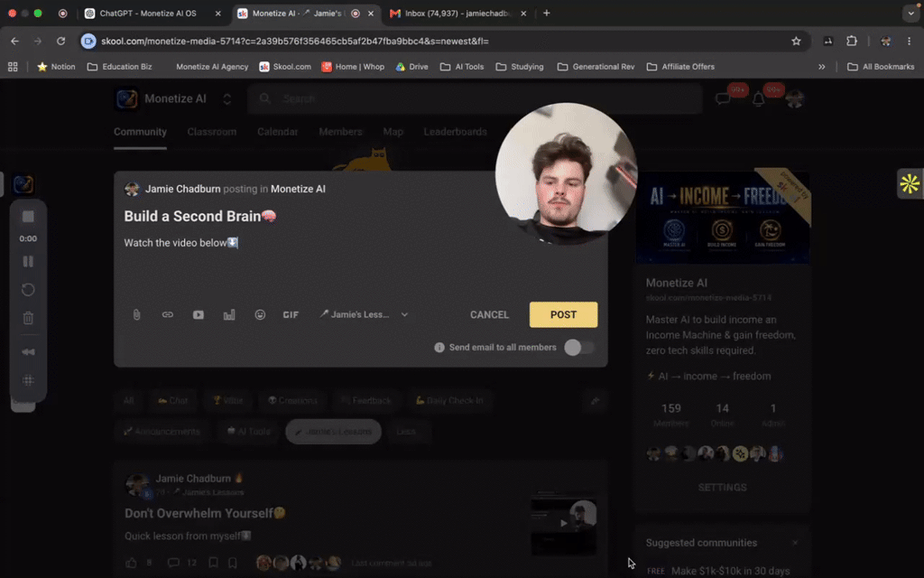Click the Build a Second Brain title
This screenshot has height=578, width=924.
click(199, 216)
